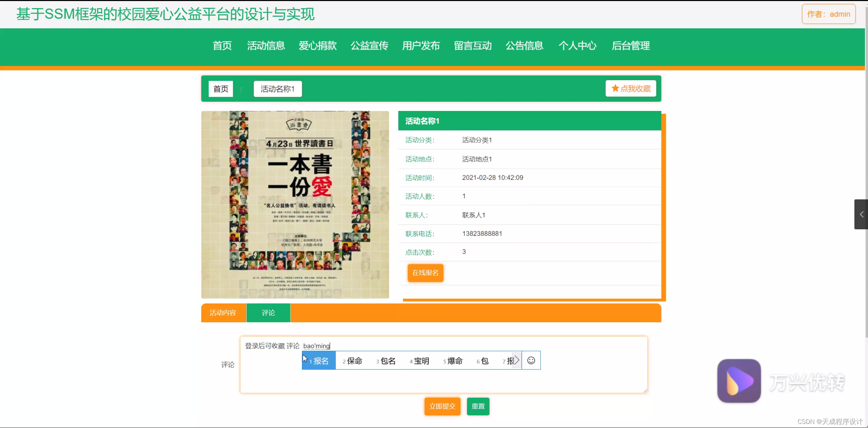Open the 爱心捐款 navigation menu
Viewport: 868px width, 428px height.
pos(317,46)
